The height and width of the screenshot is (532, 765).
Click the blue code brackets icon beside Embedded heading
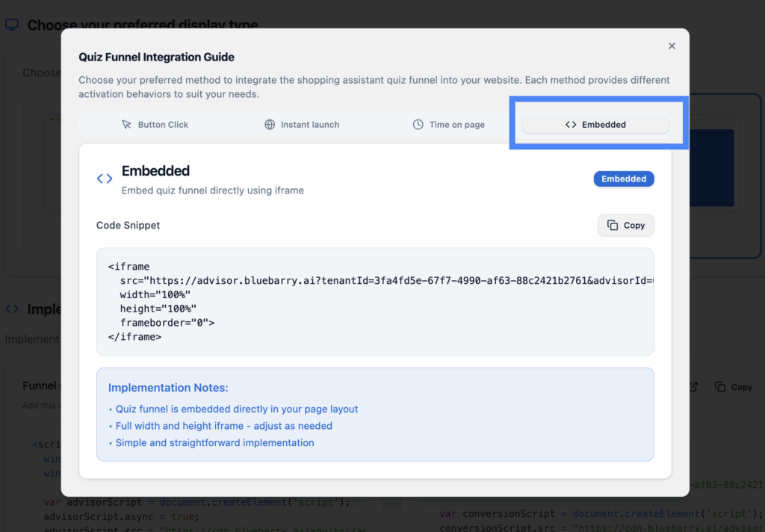[x=103, y=179]
